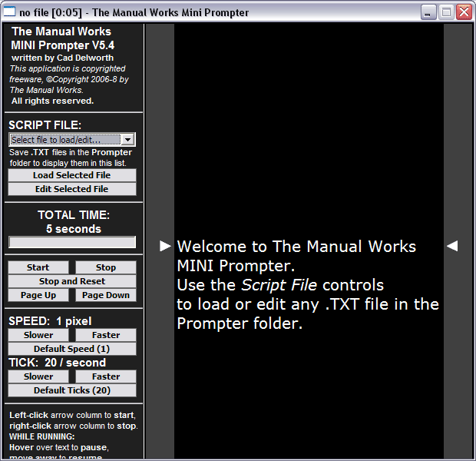The height and width of the screenshot is (461, 476).
Task: Click the welcome text in the prompter display
Action: click(x=308, y=285)
